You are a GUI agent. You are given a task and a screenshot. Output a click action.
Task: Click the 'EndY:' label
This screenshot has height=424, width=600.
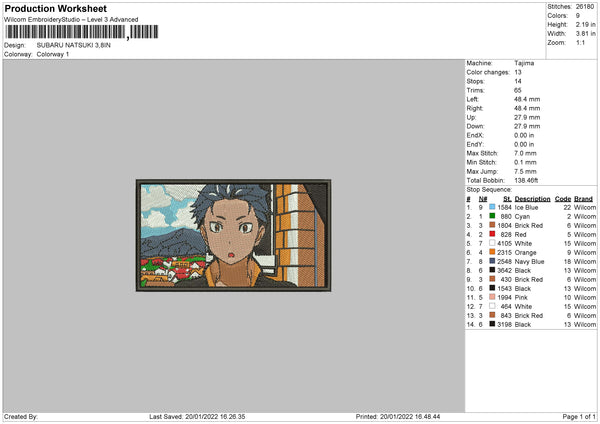[475, 144]
